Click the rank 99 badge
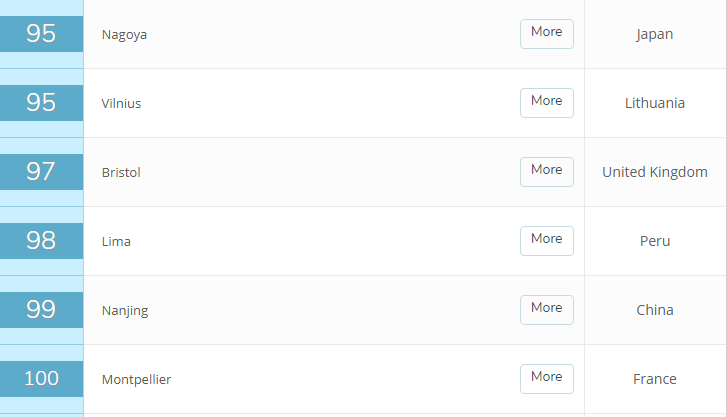 (41, 310)
